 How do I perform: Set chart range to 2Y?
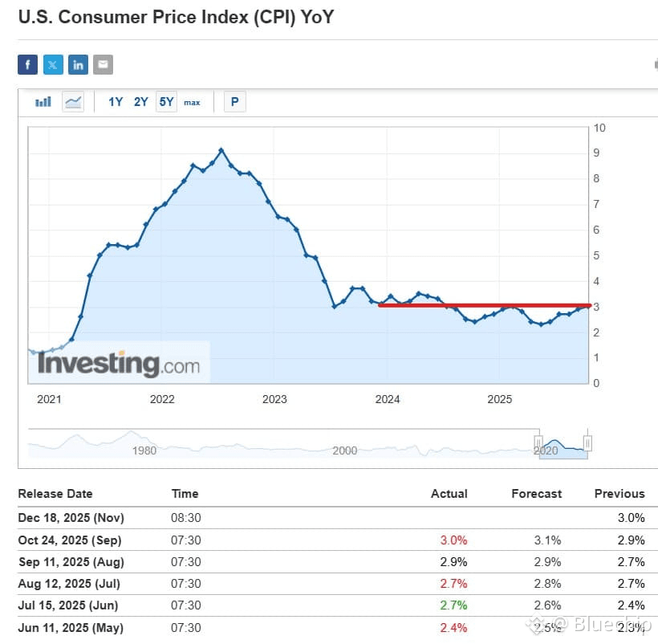click(x=141, y=102)
